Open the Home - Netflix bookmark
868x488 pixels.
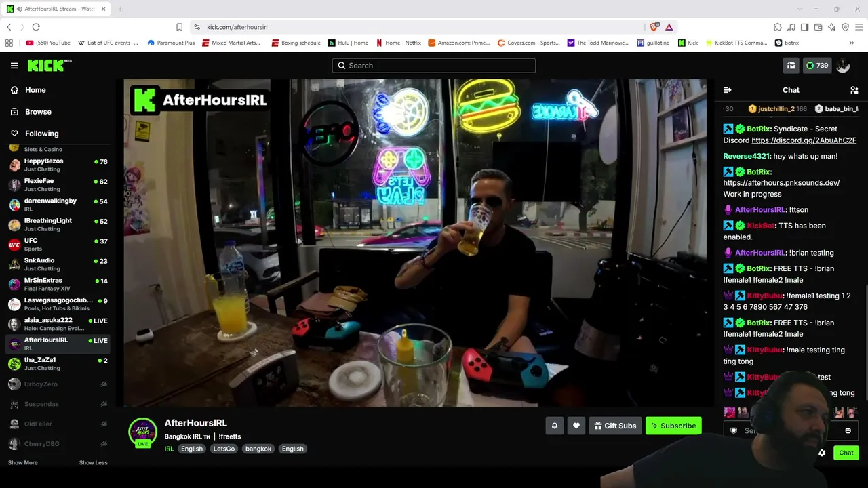tap(398, 43)
